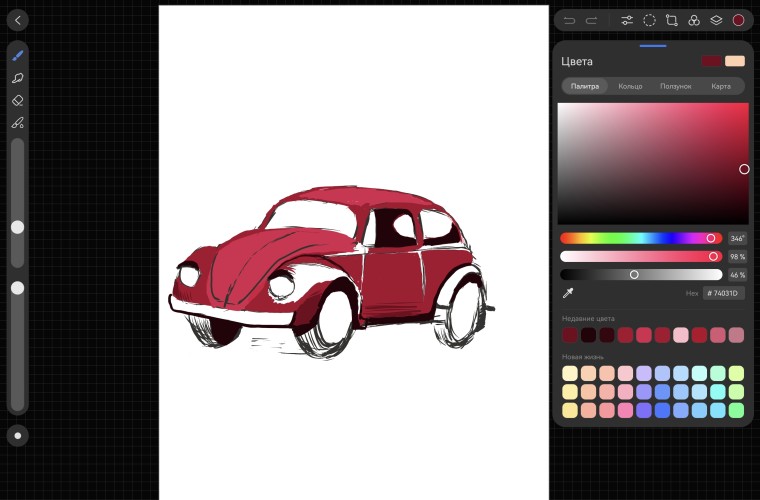Image resolution: width=760 pixels, height=500 pixels.
Task: Click the Redo arrow
Action: pyautogui.click(x=592, y=20)
